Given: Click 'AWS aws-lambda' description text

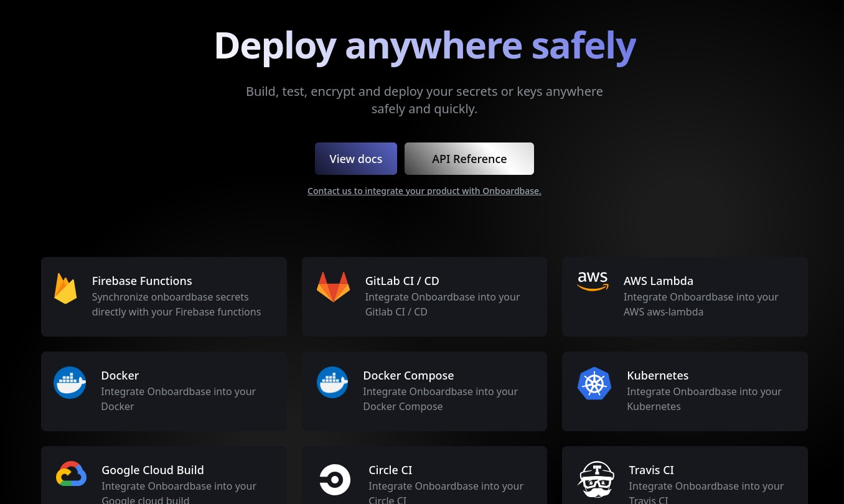Looking at the screenshot, I should [x=663, y=312].
